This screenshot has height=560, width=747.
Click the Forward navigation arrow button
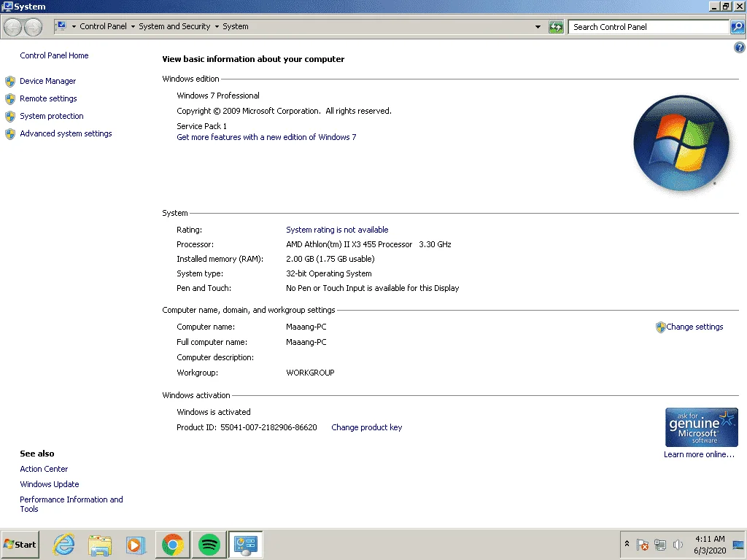pyautogui.click(x=33, y=27)
